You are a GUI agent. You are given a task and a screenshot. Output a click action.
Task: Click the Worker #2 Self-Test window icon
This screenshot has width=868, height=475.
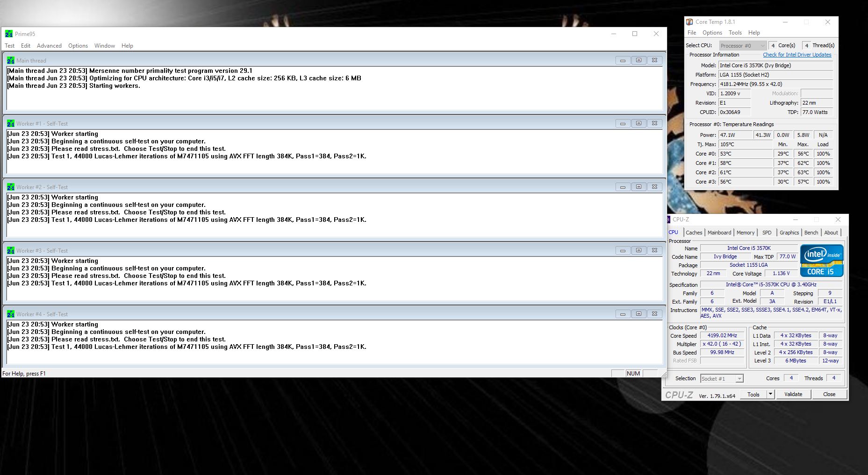(11, 187)
